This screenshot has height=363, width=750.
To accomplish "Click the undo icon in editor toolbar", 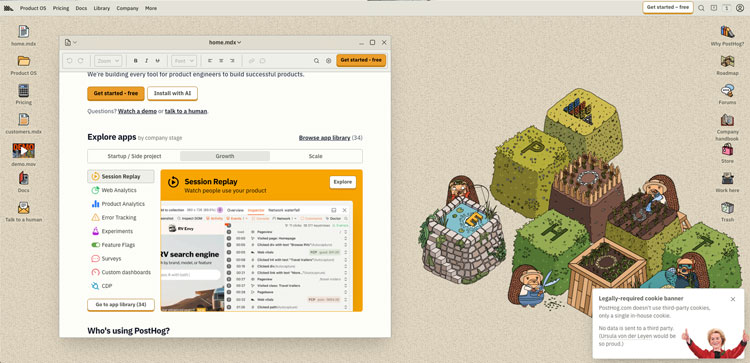I will [x=70, y=61].
